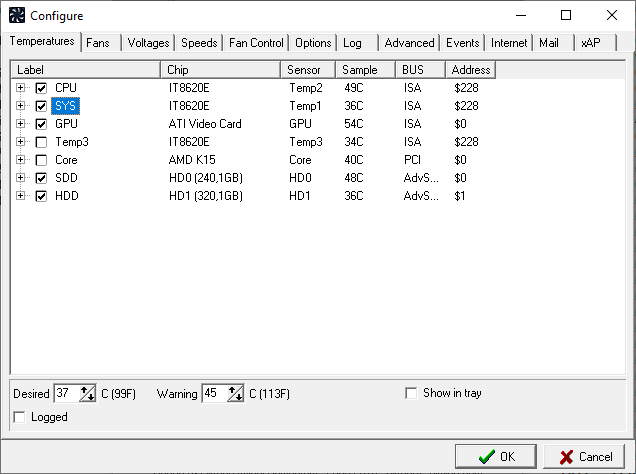The image size is (636, 474).
Task: Click the Warning temperature spinner arrows
Action: coord(236,393)
